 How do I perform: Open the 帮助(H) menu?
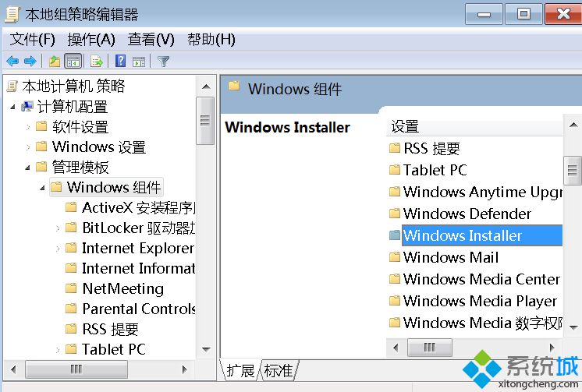coord(211,39)
